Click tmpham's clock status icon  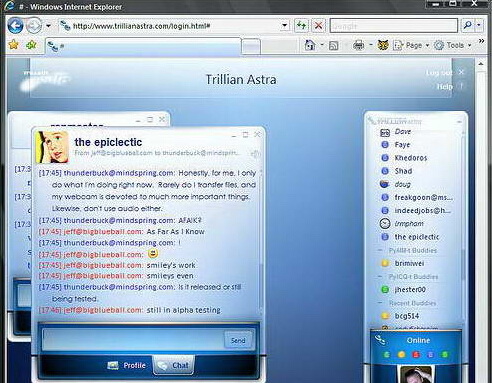click(385, 223)
